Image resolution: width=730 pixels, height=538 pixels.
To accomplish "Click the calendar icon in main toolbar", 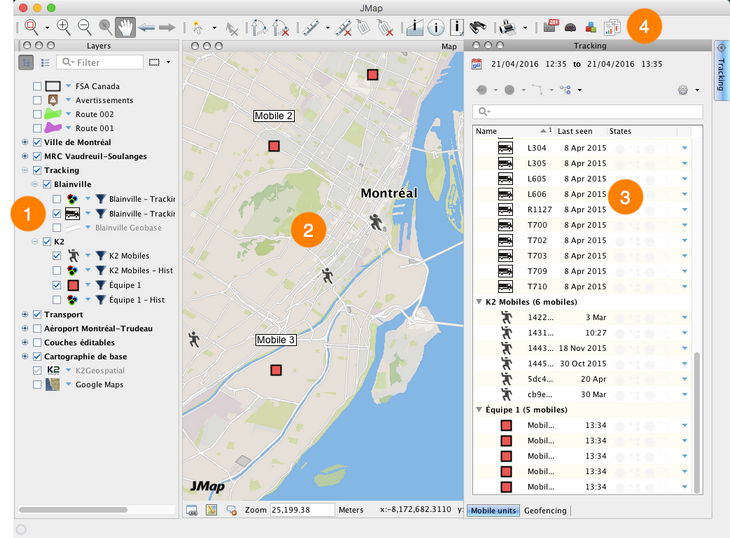I will click(x=550, y=27).
